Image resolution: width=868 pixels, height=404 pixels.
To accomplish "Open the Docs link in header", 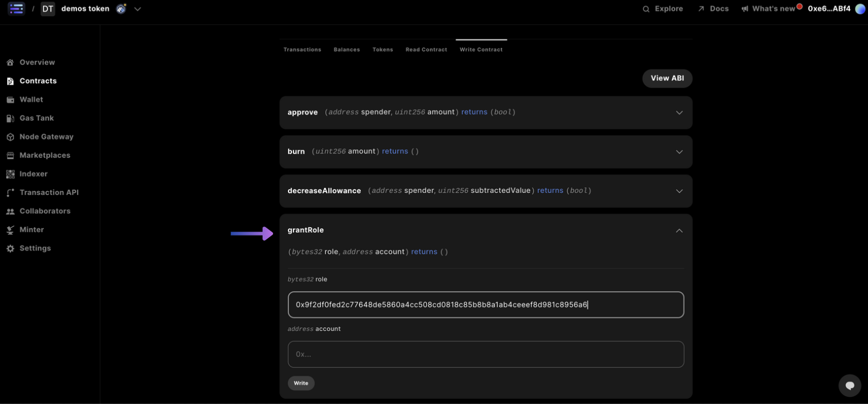I will coord(713,9).
